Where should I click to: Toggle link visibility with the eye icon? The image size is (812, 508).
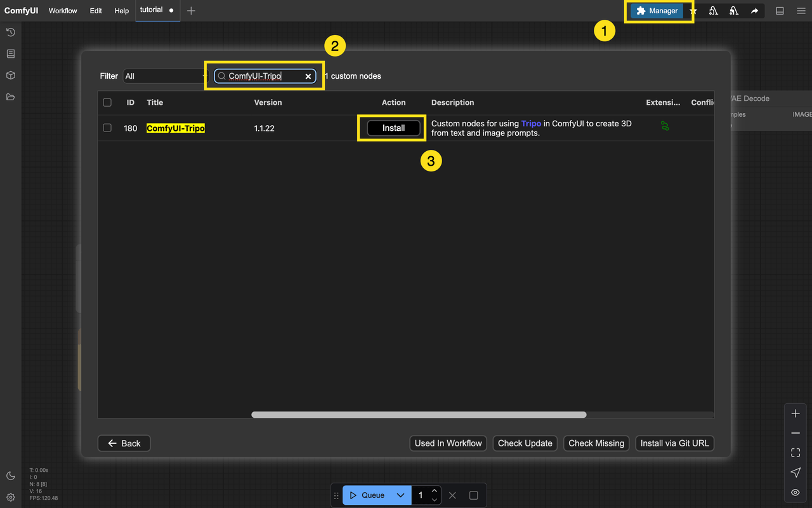click(x=796, y=492)
